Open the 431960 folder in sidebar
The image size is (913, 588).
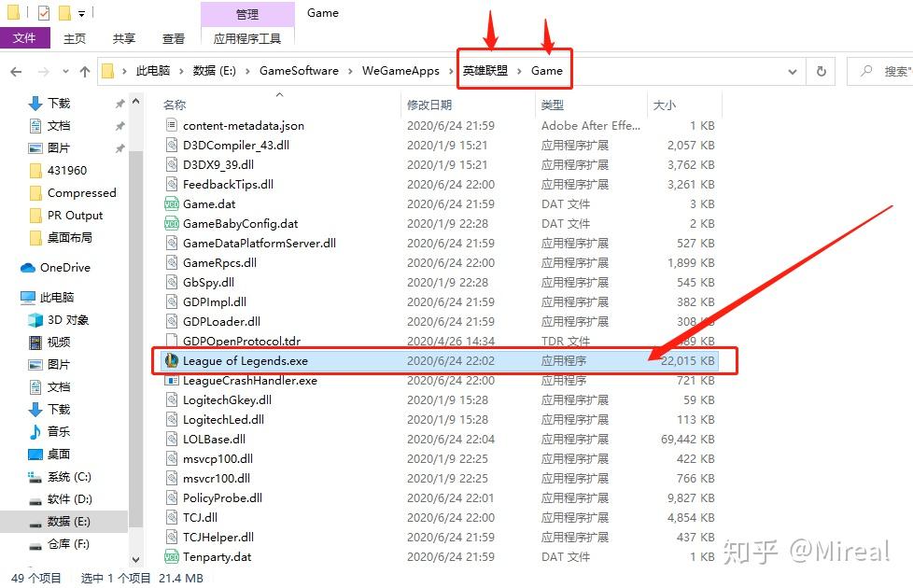67,171
